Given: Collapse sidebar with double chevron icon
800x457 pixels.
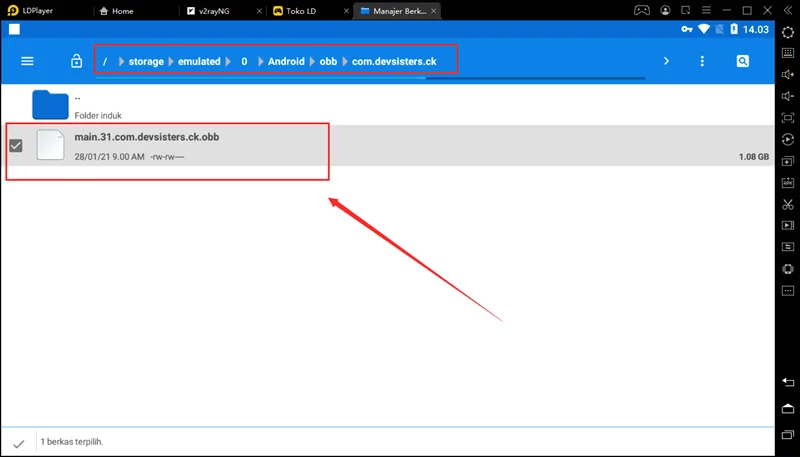Looking at the screenshot, I should point(788,10).
